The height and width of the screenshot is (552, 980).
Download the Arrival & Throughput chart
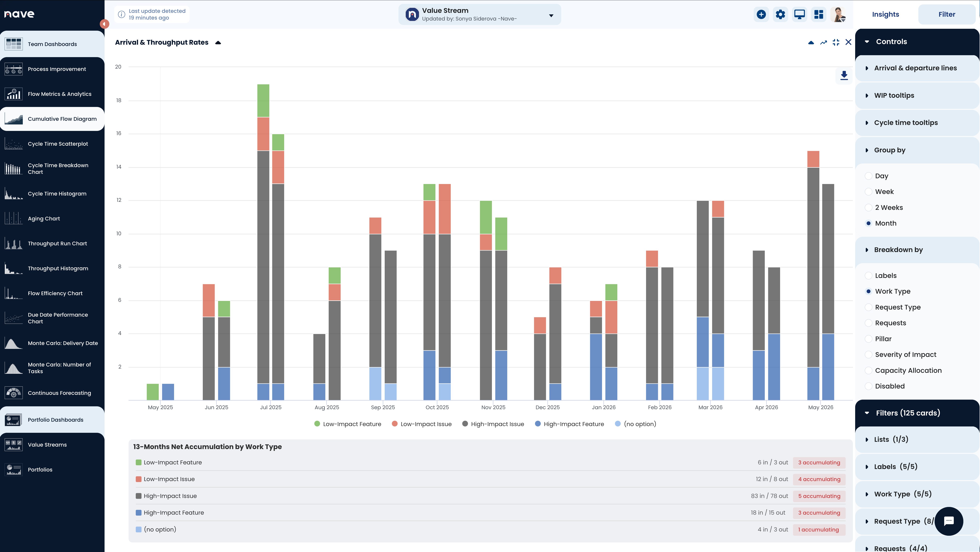(844, 75)
